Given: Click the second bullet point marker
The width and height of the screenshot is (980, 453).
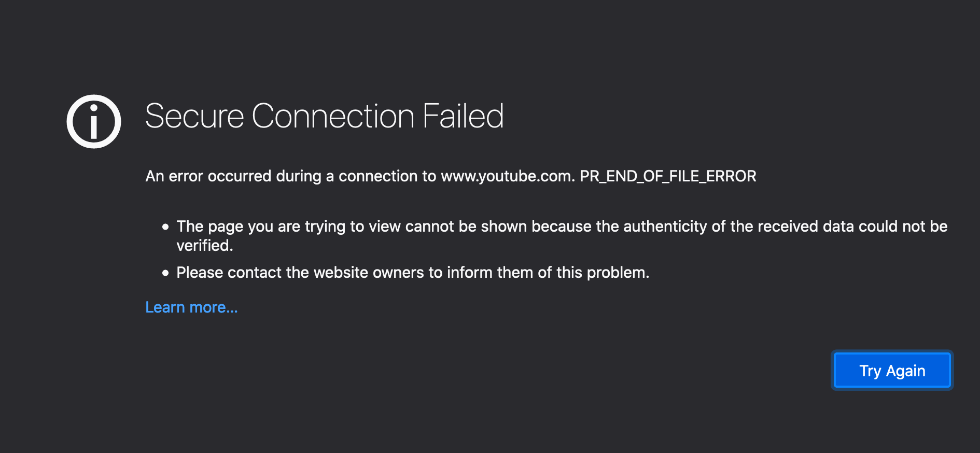Looking at the screenshot, I should (165, 273).
